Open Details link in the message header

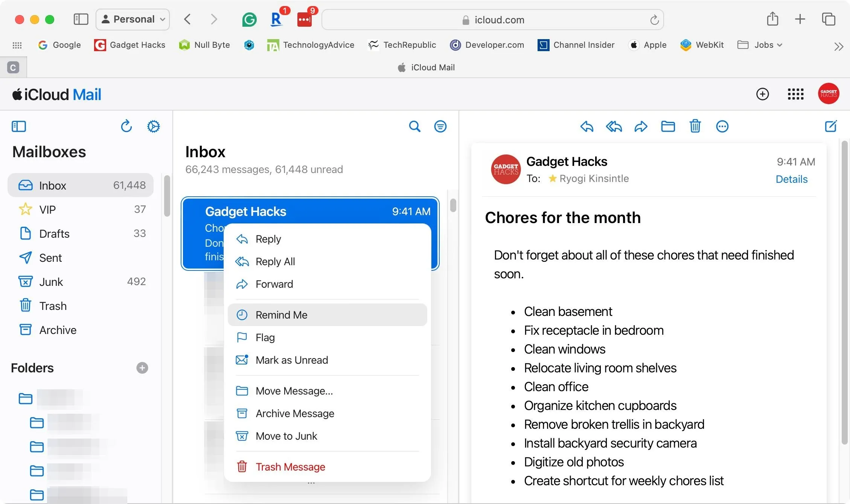click(x=792, y=179)
